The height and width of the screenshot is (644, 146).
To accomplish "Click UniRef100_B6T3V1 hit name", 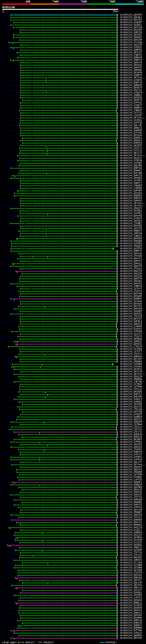I will (131, 306).
